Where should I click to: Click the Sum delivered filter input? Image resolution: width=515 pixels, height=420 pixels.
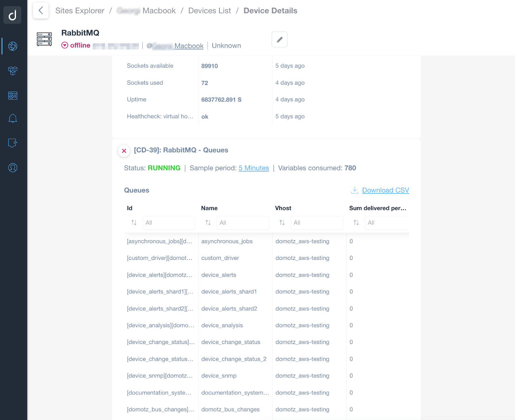click(x=387, y=223)
